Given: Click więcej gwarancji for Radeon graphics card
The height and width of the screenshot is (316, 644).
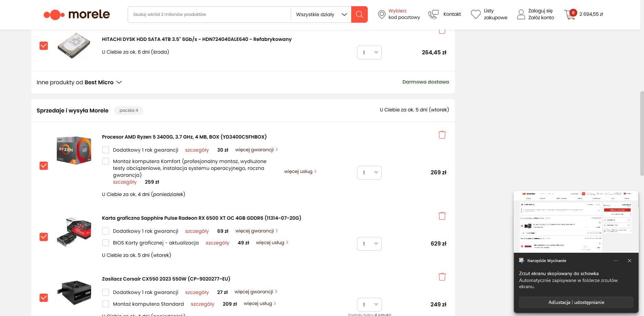Looking at the screenshot, I should [x=256, y=231].
